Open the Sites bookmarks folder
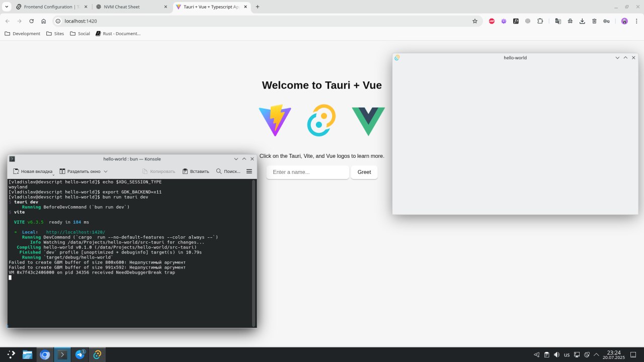The height and width of the screenshot is (362, 644). (x=55, y=34)
